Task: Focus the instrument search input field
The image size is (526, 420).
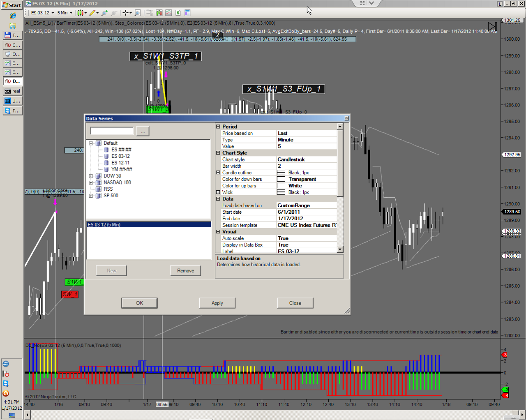Action: tap(112, 131)
